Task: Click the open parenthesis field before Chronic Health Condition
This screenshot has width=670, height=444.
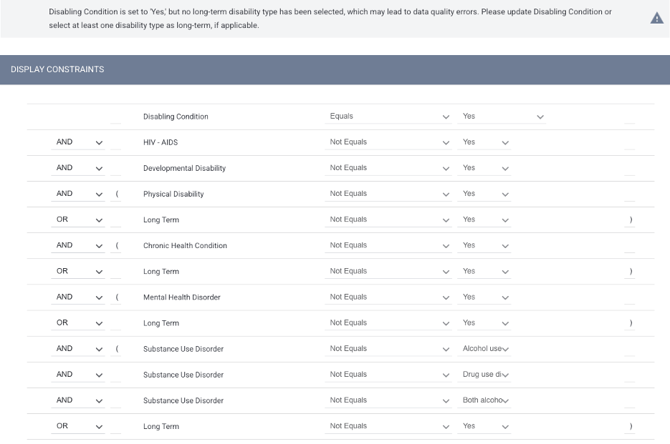Action: pyautogui.click(x=117, y=246)
